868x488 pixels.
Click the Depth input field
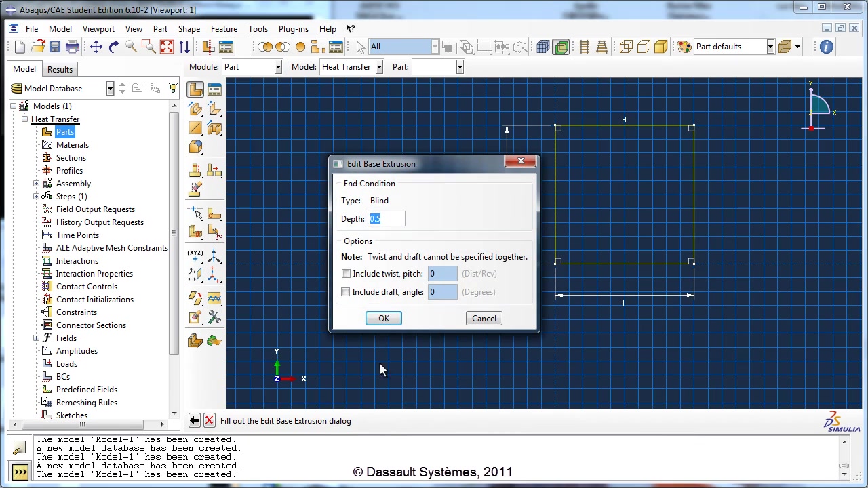[x=387, y=218]
